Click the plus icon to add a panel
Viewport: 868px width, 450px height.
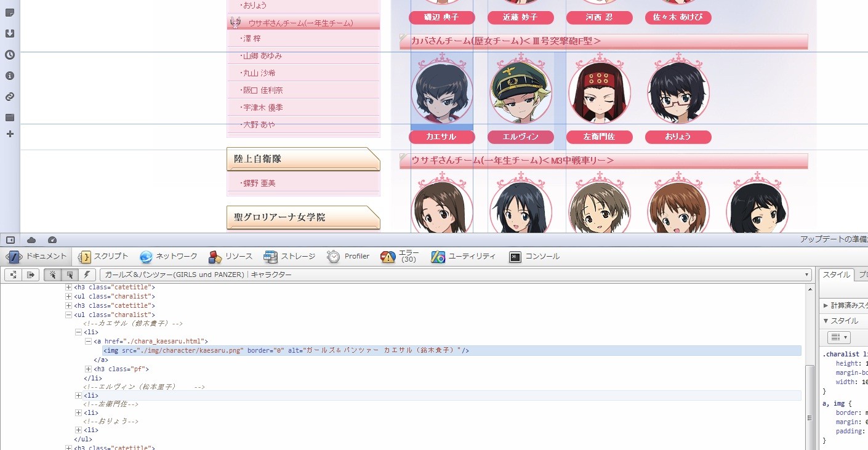click(x=10, y=134)
